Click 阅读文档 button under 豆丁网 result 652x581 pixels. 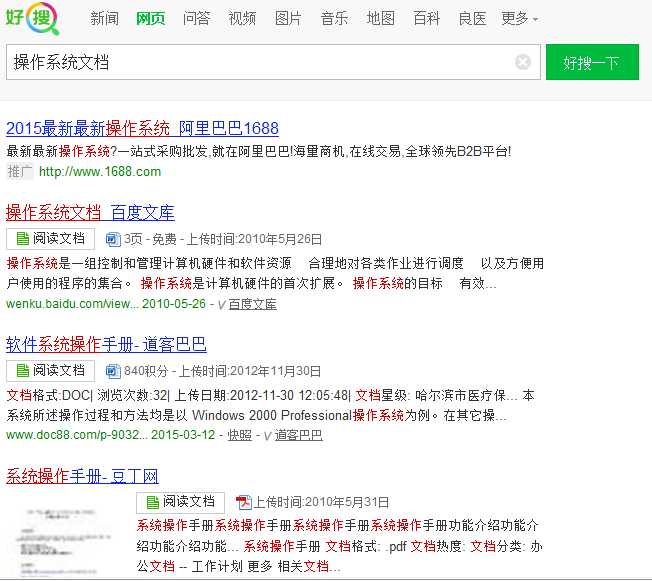click(180, 502)
